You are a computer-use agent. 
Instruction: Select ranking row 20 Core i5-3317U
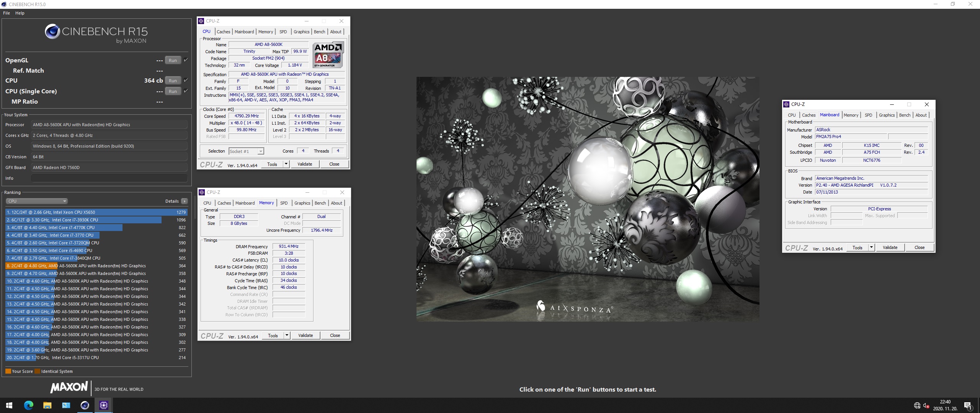point(96,358)
